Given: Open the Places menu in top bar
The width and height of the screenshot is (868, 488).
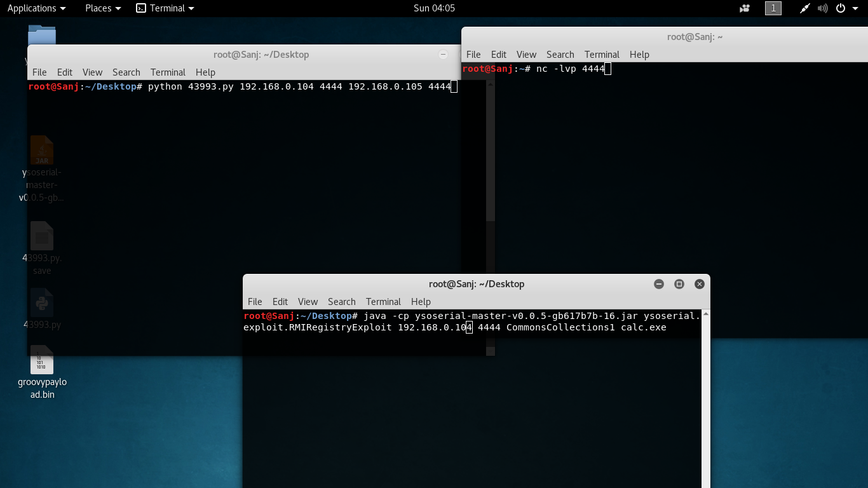Looking at the screenshot, I should click(103, 8).
